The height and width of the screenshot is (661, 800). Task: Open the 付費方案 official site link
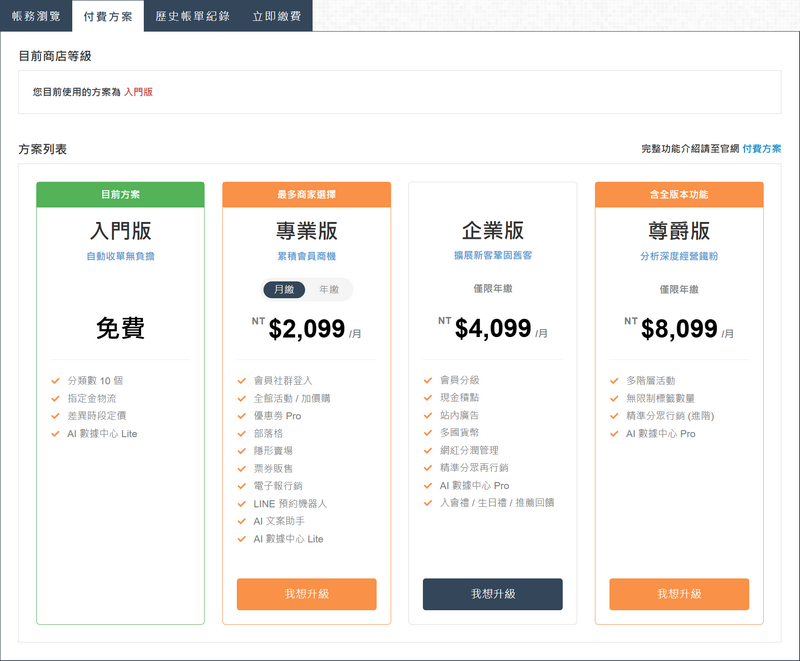coord(761,149)
